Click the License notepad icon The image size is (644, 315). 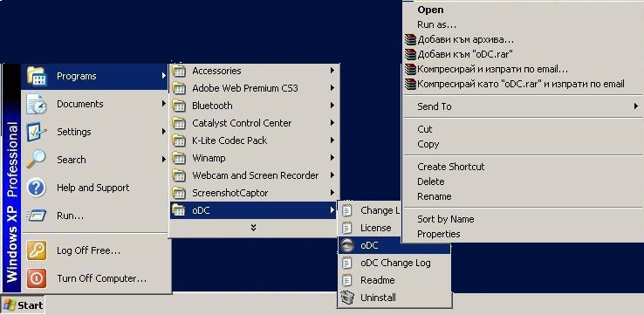tap(347, 228)
